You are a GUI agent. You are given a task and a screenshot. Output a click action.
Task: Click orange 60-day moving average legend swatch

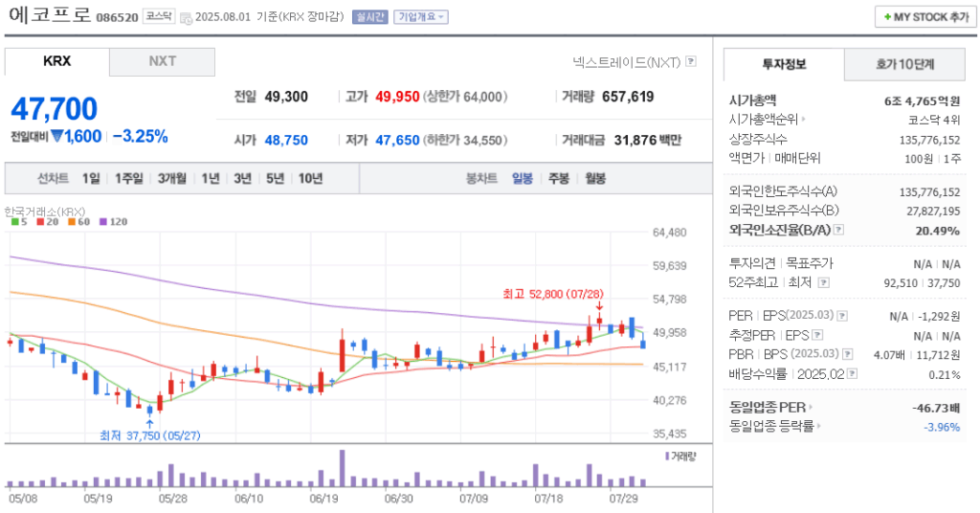tap(72, 222)
